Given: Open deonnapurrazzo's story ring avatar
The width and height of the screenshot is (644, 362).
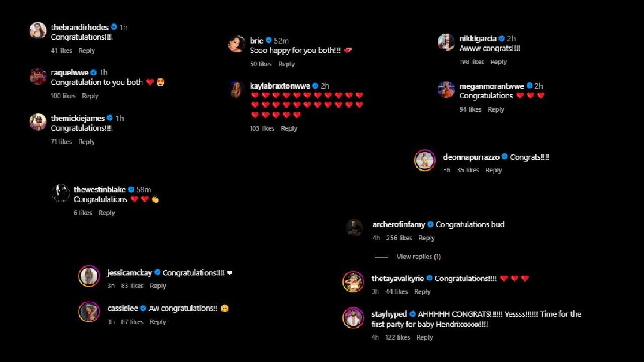Looking at the screenshot, I should click(425, 160).
